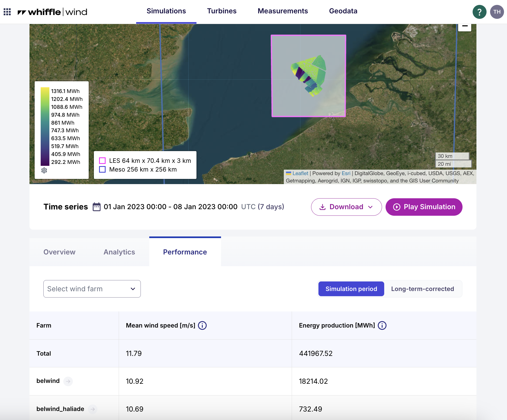This screenshot has height=420, width=507.
Task: Show info for Energy production column
Action: 382,325
